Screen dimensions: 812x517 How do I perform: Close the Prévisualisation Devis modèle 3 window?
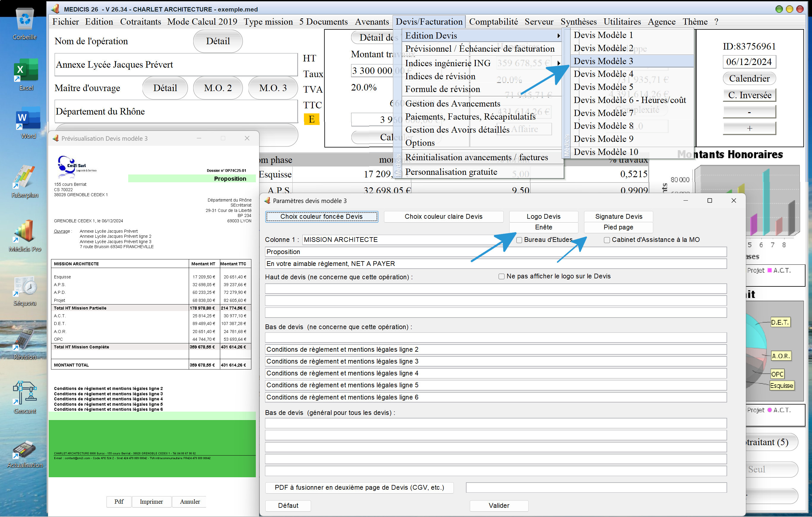pos(247,138)
